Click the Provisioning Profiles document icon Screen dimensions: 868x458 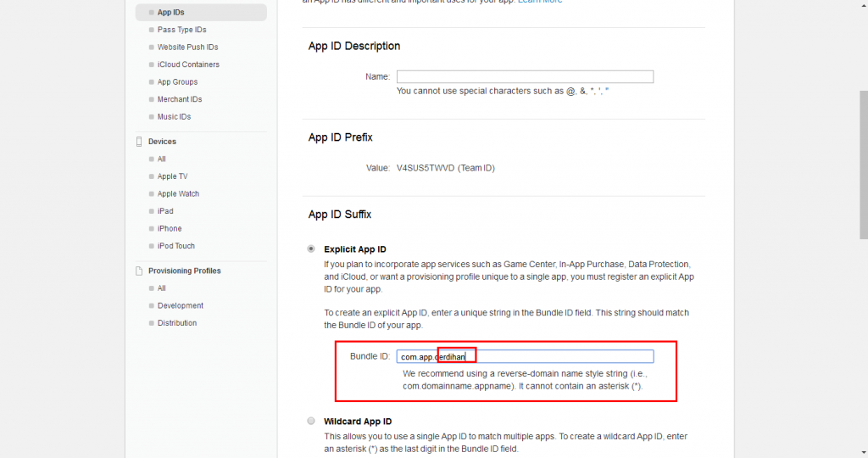[x=140, y=271]
